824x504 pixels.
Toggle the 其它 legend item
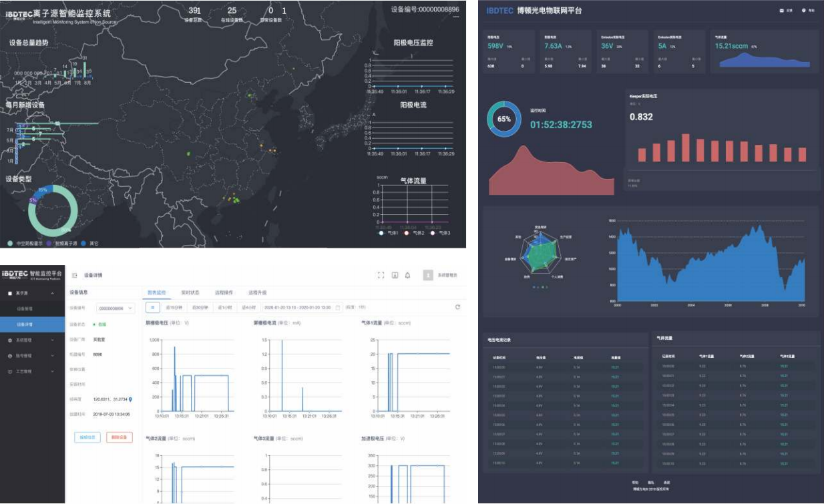pos(90,242)
